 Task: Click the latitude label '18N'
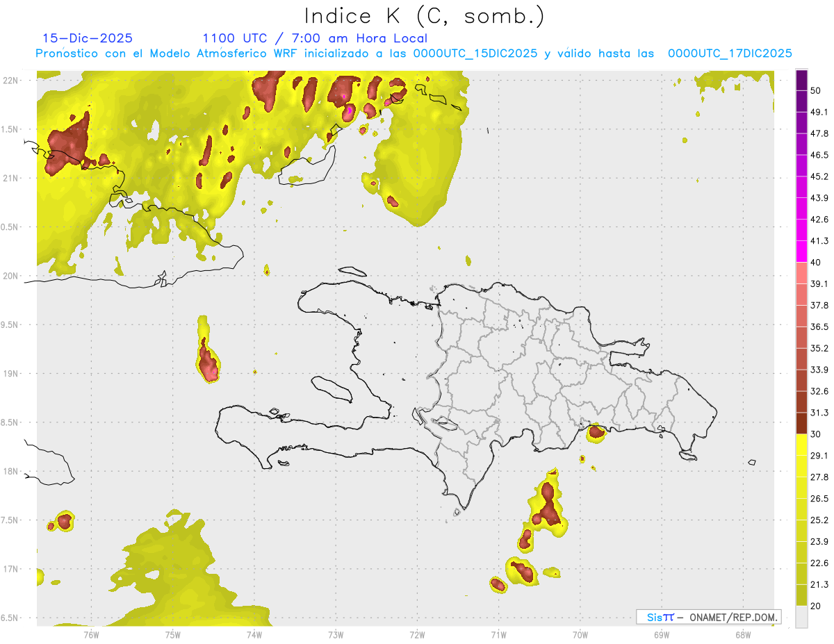[x=10, y=471]
